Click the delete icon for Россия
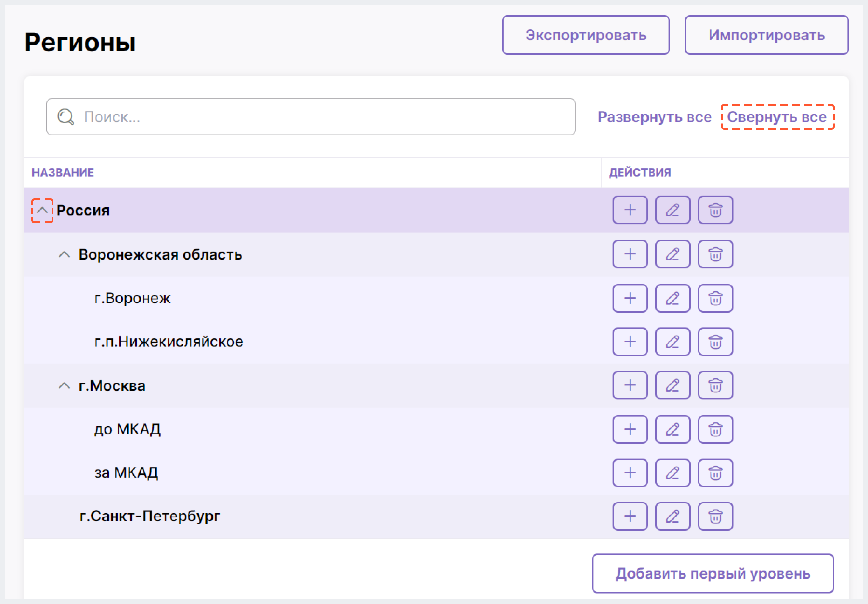This screenshot has height=604, width=868. pyautogui.click(x=715, y=211)
